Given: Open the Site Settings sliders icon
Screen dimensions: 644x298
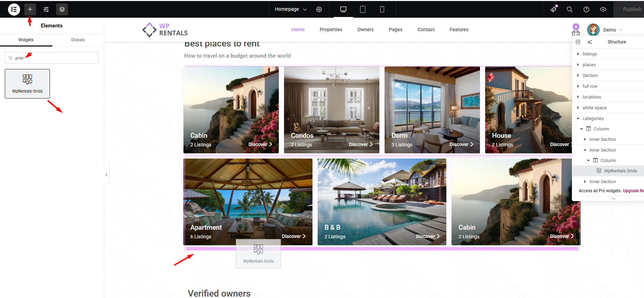Looking at the screenshot, I should click(46, 9).
